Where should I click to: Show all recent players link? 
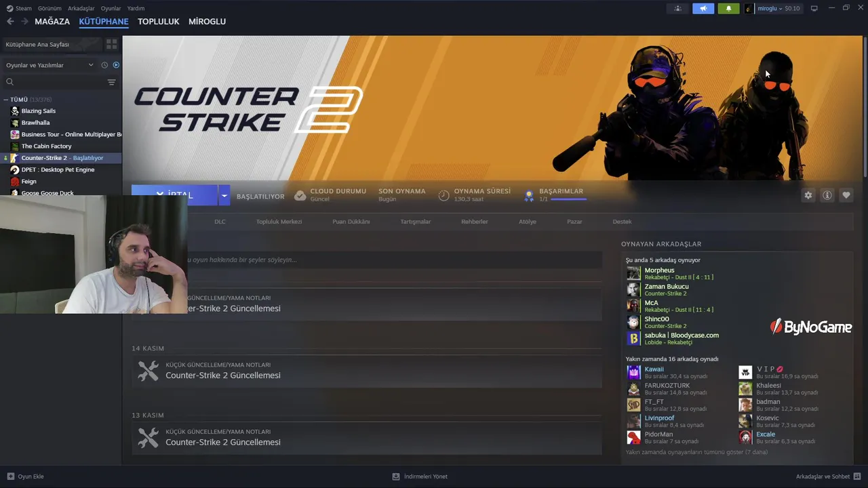696,452
